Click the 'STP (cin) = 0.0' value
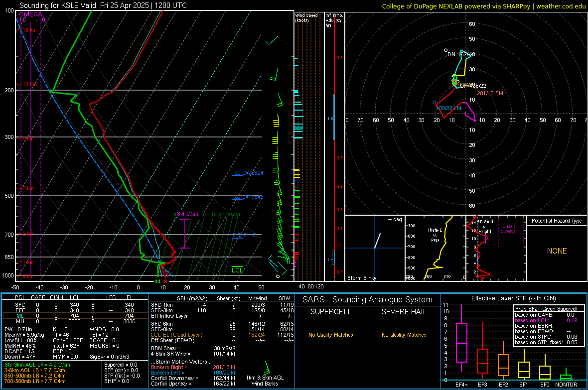Screen dimensions: 588x390 click(121, 370)
